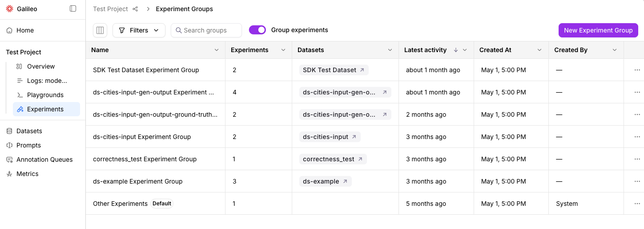The width and height of the screenshot is (644, 229).
Task: Open correctness_test dataset chip
Action: pyautogui.click(x=333, y=159)
